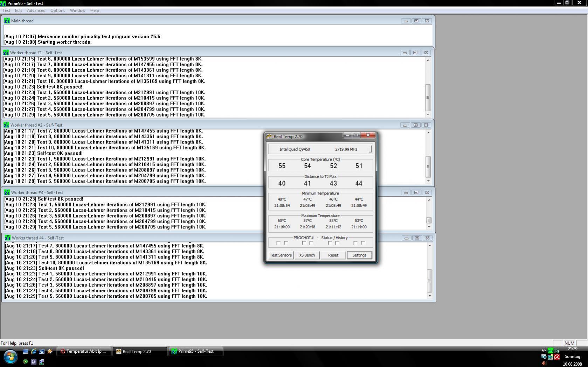Click minimum temperature 48°C reading
588x367 pixels.
pyautogui.click(x=282, y=199)
